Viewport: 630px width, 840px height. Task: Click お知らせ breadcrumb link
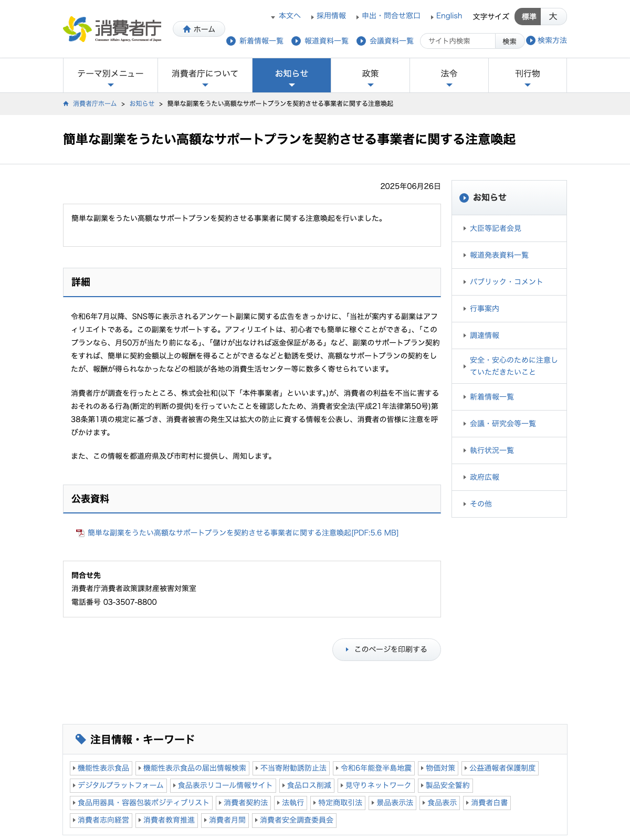tap(142, 104)
